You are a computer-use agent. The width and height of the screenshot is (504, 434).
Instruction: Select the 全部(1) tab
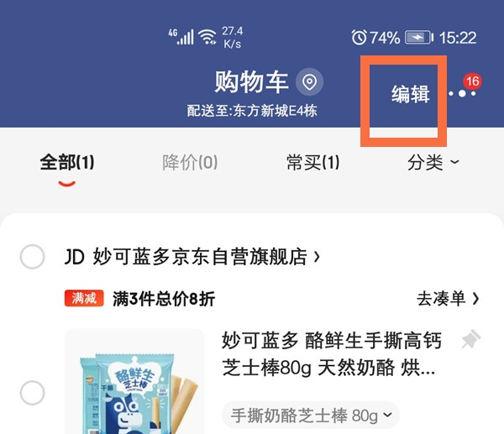[67, 162]
